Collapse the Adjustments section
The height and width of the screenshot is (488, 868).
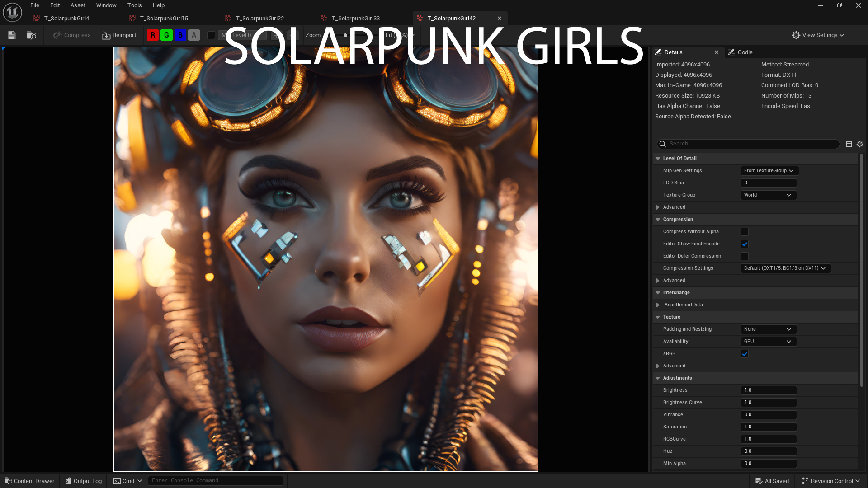pos(658,378)
